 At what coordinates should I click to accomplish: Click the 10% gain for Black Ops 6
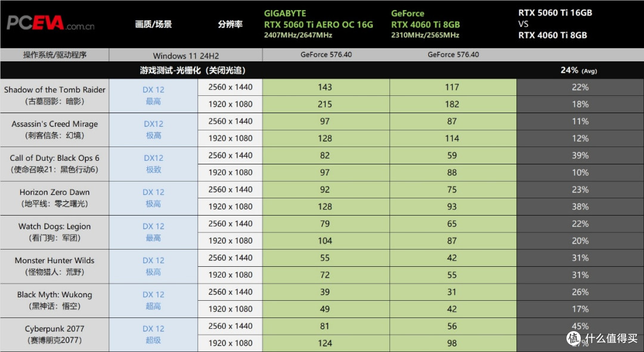[x=580, y=173]
